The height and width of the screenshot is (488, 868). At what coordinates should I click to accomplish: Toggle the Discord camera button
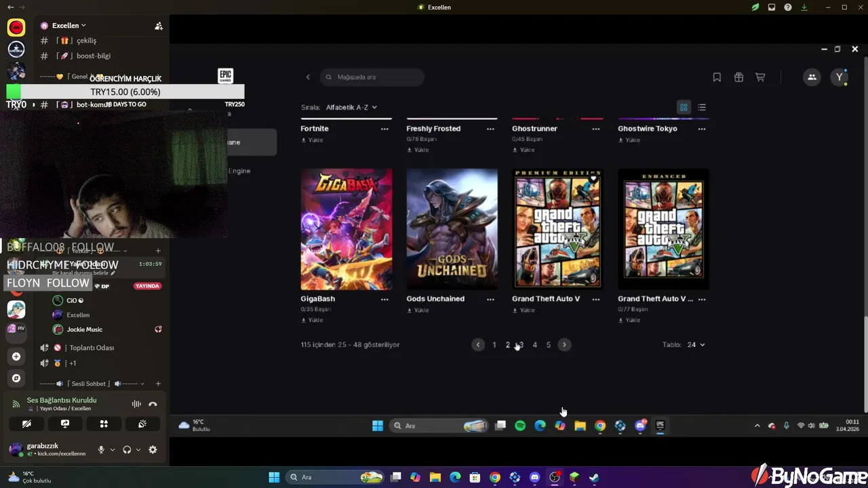coord(26,424)
